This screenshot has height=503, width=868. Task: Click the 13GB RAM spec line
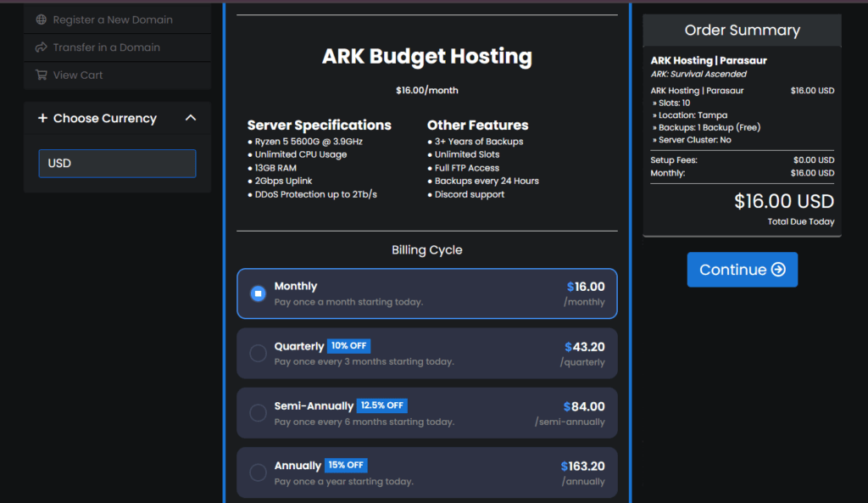[275, 168]
